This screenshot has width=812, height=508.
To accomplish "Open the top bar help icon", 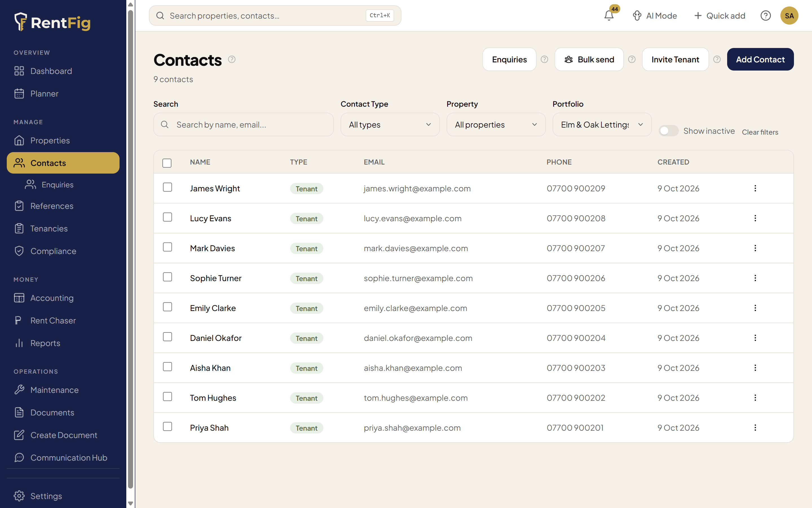I will pos(765,16).
